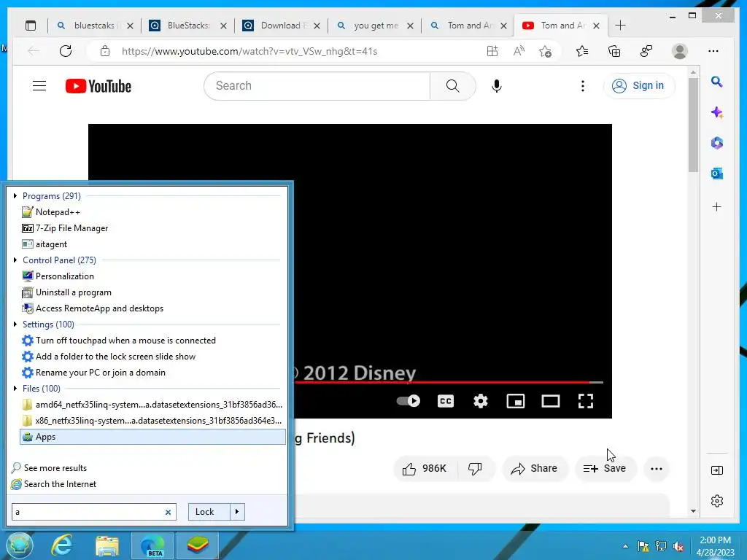Switch to first Tom and An search tab
747x560 pixels.
coord(468,26)
